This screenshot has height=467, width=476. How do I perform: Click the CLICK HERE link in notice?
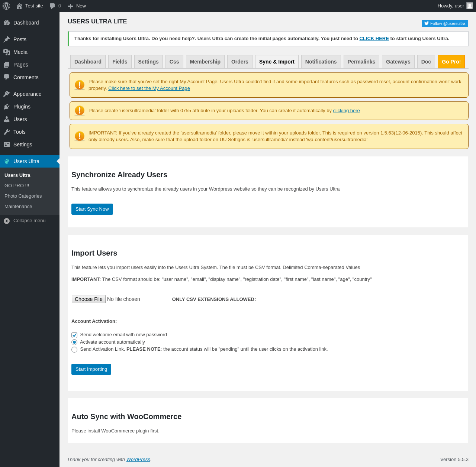[x=374, y=39]
